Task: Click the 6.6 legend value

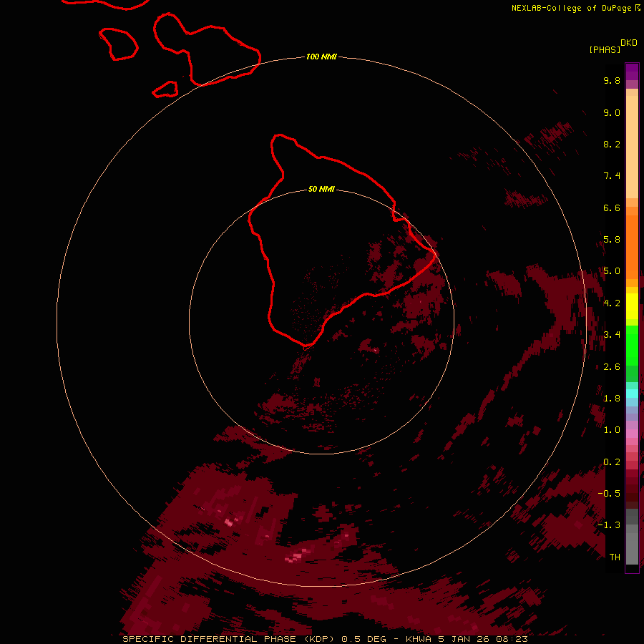Action: tap(612, 208)
